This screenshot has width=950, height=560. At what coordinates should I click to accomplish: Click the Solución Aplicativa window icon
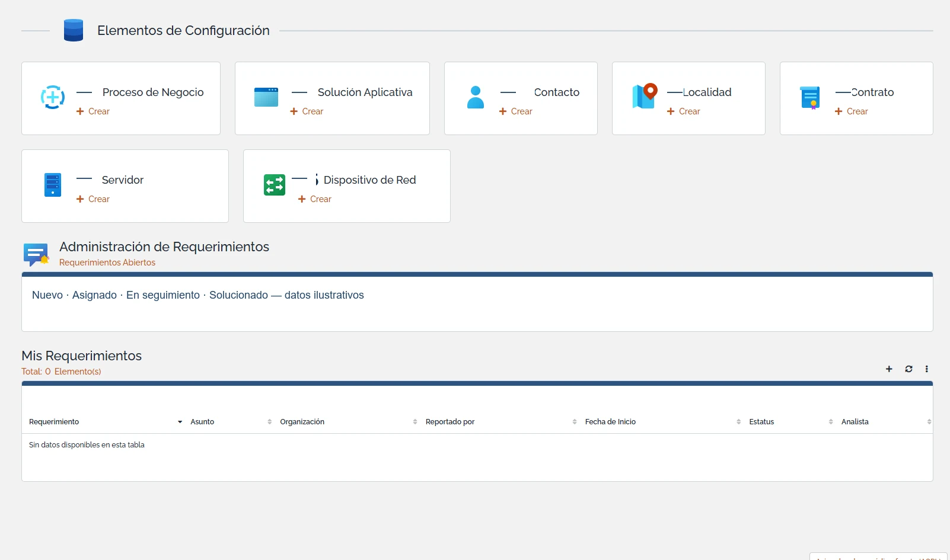pyautogui.click(x=266, y=97)
